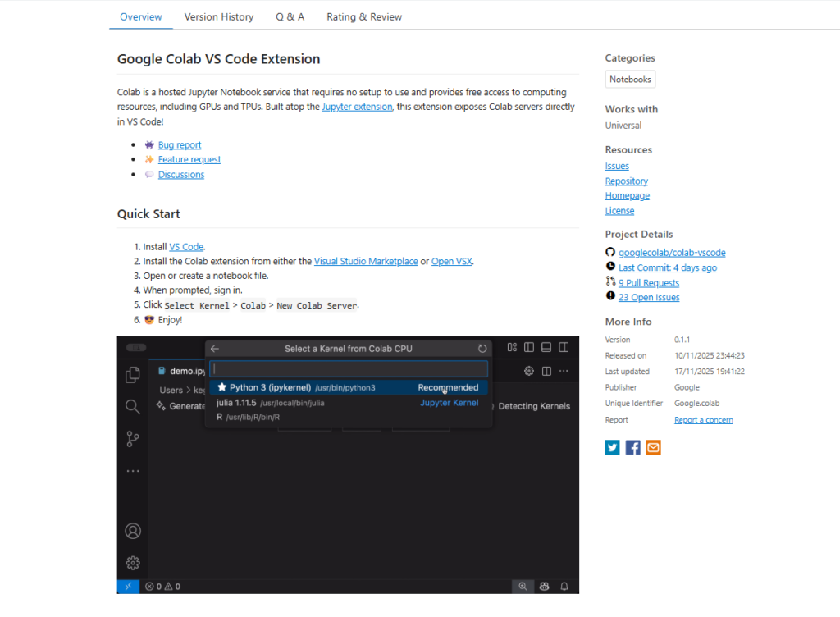Visit the Discussions link

coord(181,174)
